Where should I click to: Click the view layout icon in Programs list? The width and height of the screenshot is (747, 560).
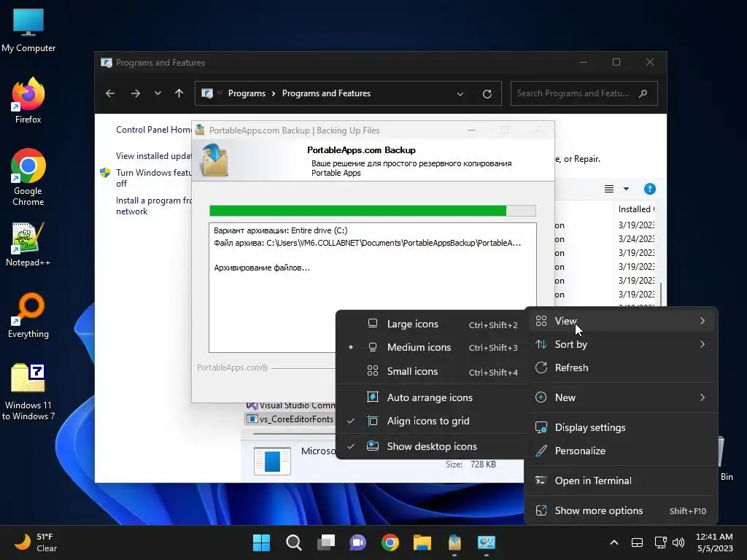[x=609, y=189]
